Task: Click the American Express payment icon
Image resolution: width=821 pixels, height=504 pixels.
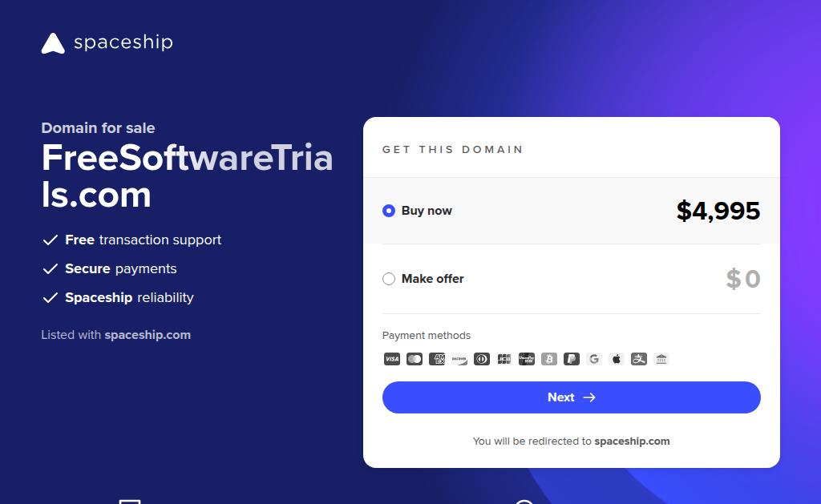Action: pyautogui.click(x=437, y=359)
